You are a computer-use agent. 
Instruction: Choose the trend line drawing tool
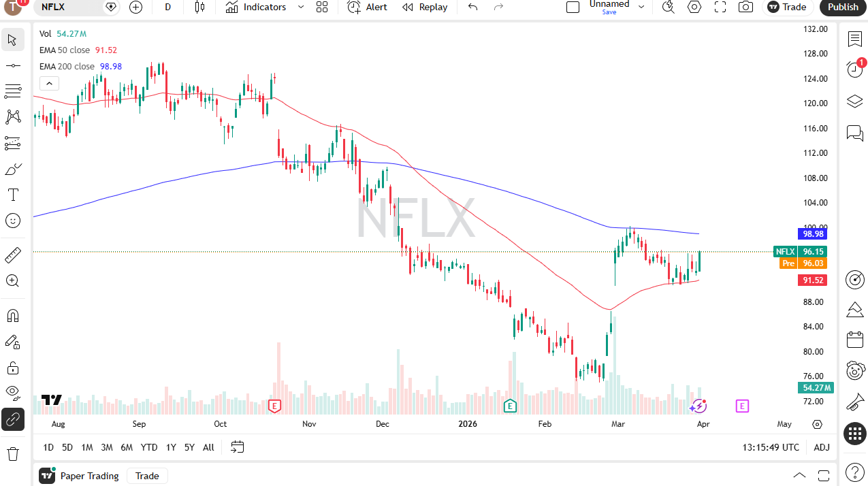tap(12, 65)
